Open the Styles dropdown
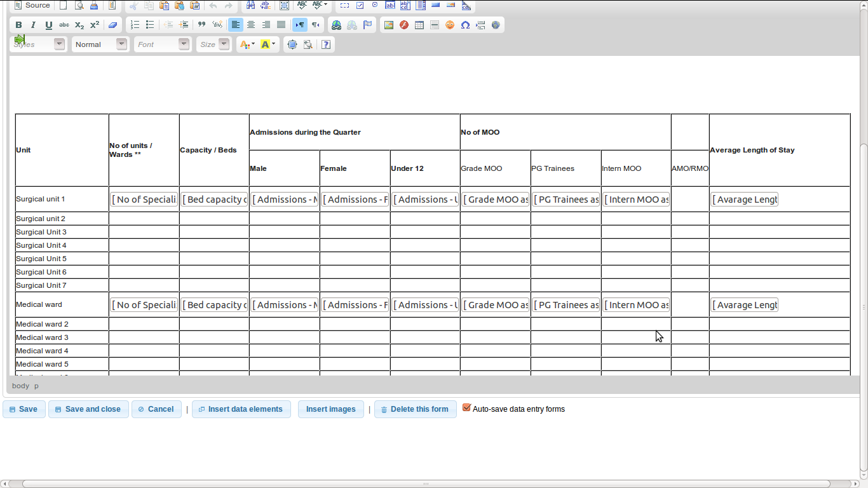The height and width of the screenshot is (488, 868). point(39,44)
